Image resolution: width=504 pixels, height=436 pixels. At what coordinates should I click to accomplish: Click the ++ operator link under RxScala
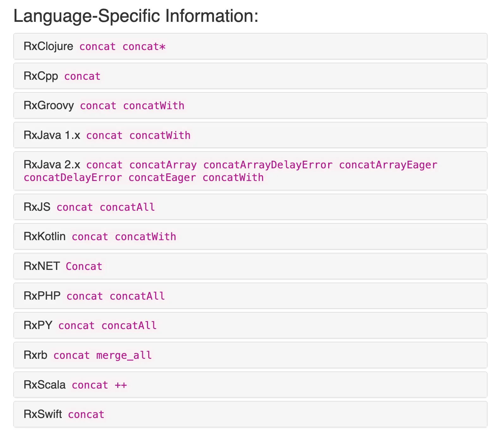(121, 385)
